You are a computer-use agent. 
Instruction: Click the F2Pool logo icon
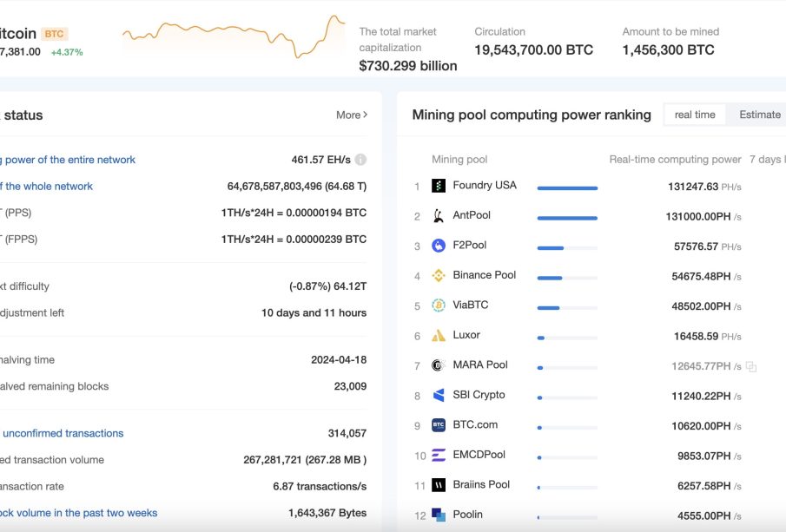[x=439, y=246]
